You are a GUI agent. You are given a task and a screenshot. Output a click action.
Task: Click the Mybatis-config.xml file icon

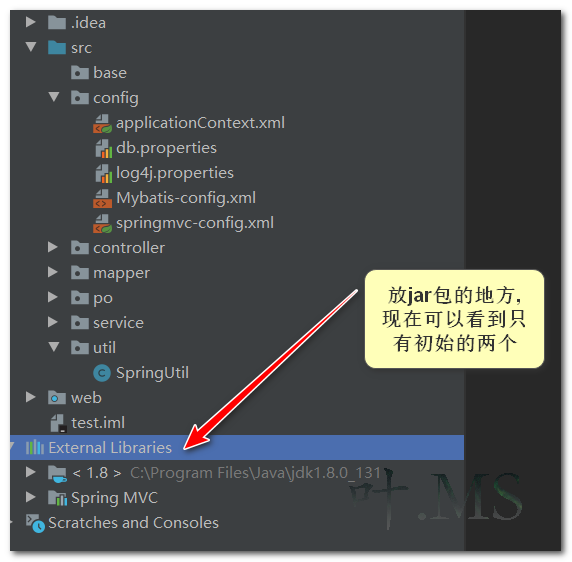(x=102, y=198)
